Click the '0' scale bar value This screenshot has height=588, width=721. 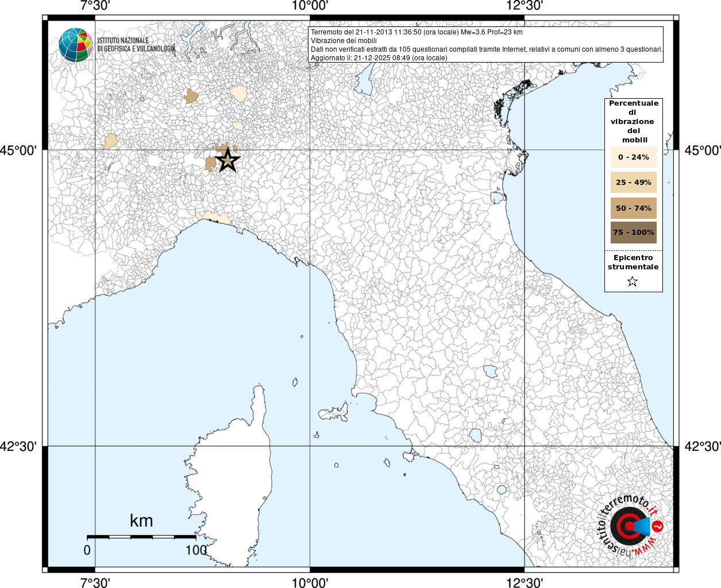click(x=87, y=550)
